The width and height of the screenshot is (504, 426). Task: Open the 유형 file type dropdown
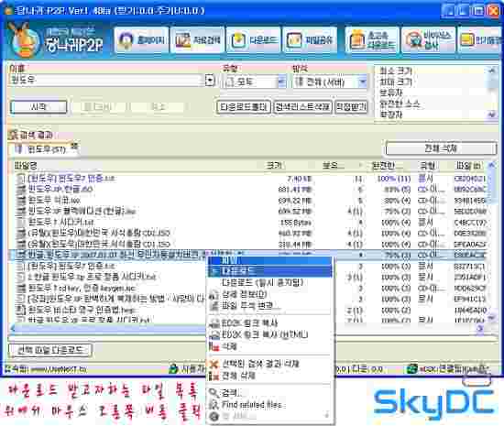click(254, 82)
